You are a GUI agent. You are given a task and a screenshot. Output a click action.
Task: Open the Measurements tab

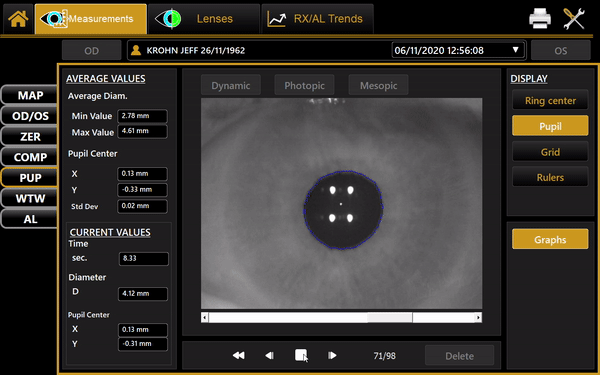[x=91, y=19]
